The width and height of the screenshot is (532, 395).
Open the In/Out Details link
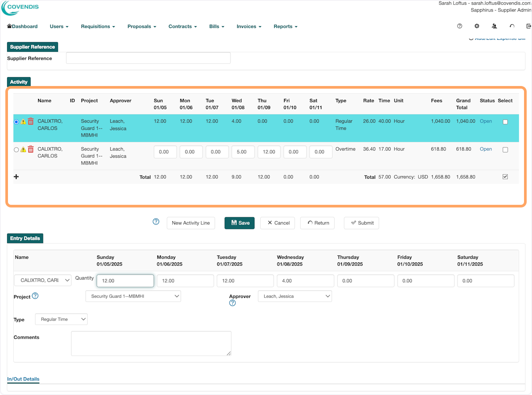23,379
